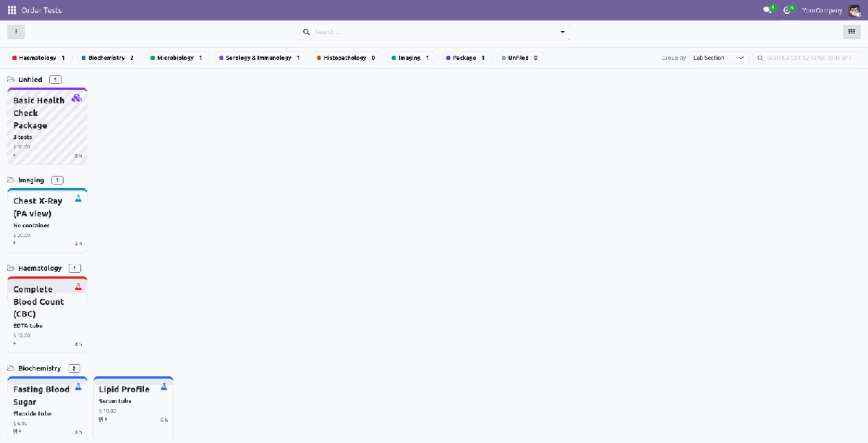Open the YourCompany menu

pyautogui.click(x=822, y=10)
